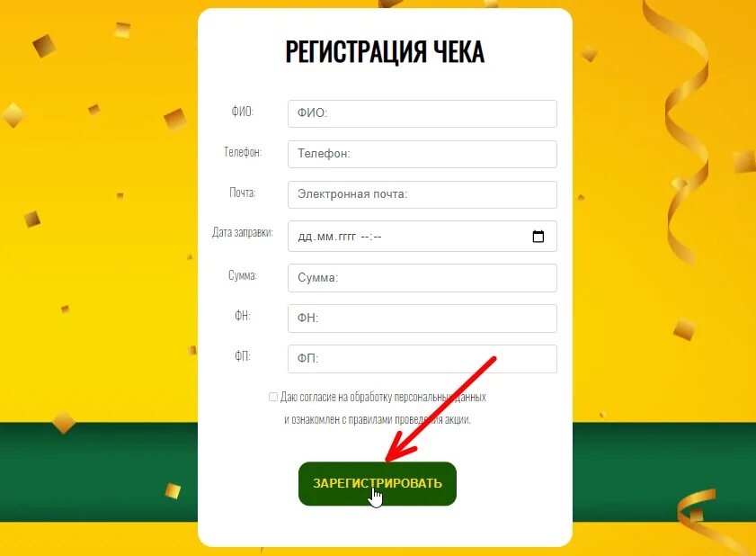Image resolution: width=756 pixels, height=556 pixels.
Task: Click the Дата заправки field label
Action: 243,232
